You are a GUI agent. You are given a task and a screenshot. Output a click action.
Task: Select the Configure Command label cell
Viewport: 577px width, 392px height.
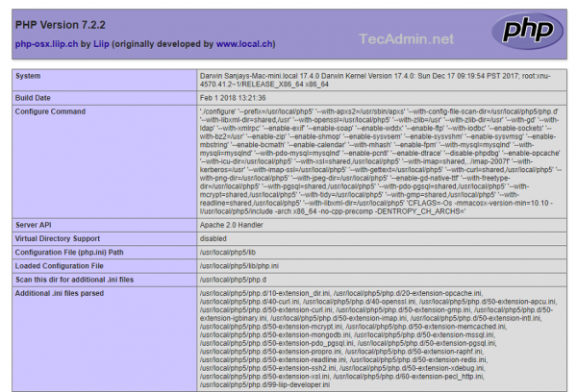click(54, 111)
